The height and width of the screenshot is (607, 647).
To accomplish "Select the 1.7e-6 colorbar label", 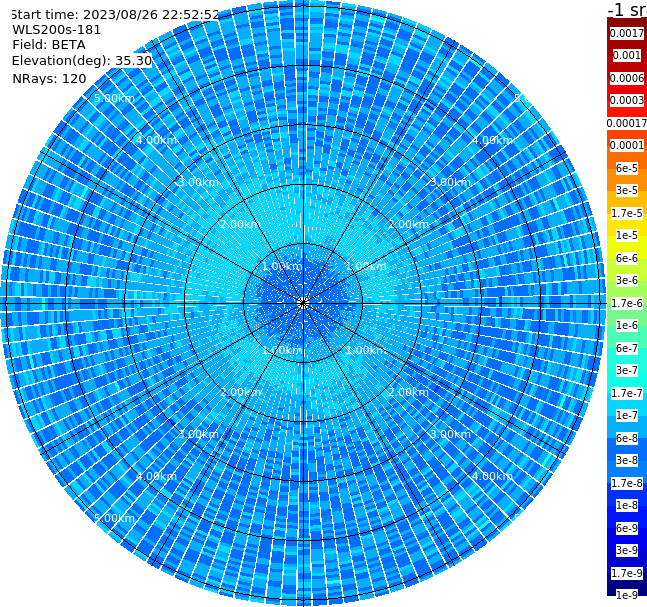I will click(x=627, y=303).
